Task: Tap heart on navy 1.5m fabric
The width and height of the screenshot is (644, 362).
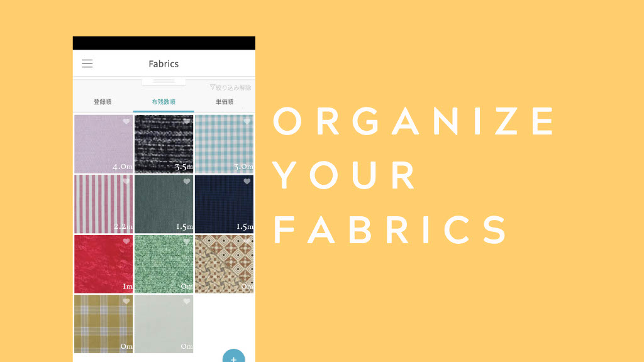Action: click(x=247, y=182)
